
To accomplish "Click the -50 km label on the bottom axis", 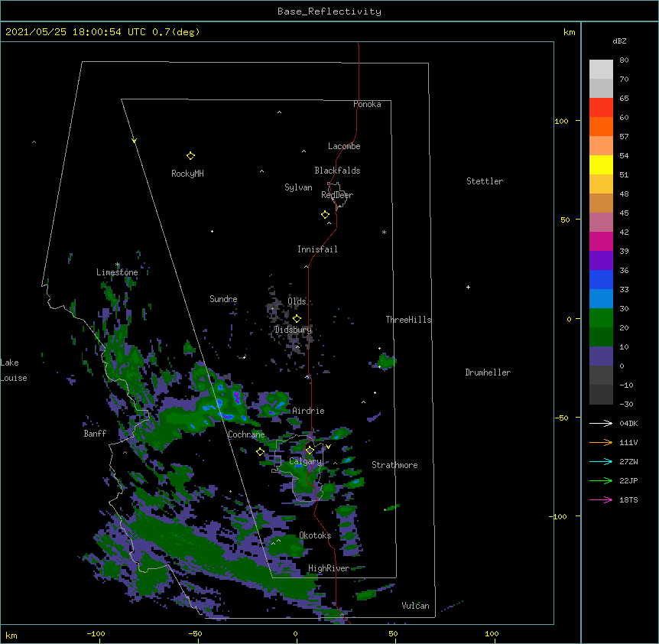I will (x=195, y=633).
